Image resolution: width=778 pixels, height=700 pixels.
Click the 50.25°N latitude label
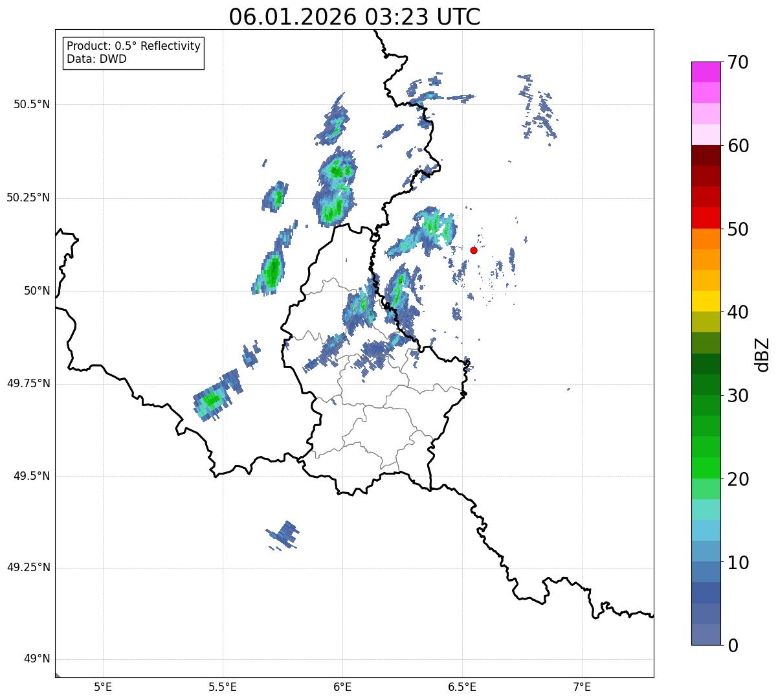pyautogui.click(x=28, y=198)
